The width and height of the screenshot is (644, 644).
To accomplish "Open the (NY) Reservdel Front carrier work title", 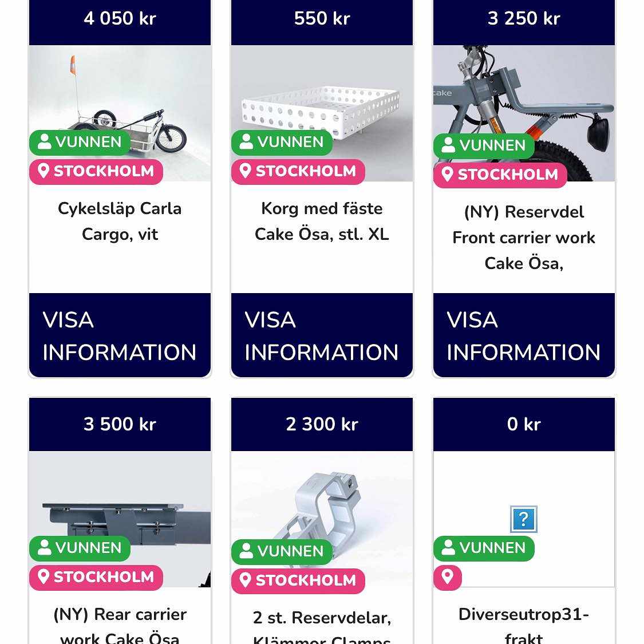I will pyautogui.click(x=524, y=238).
